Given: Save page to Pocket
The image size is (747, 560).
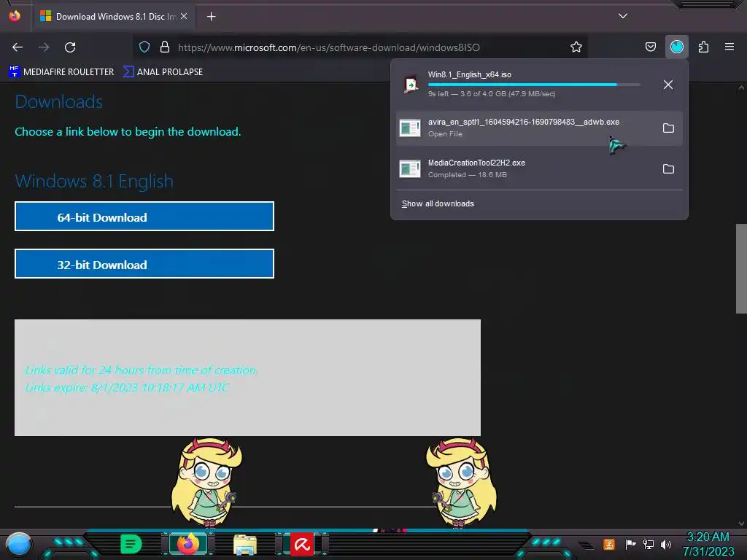Looking at the screenshot, I should (650, 47).
